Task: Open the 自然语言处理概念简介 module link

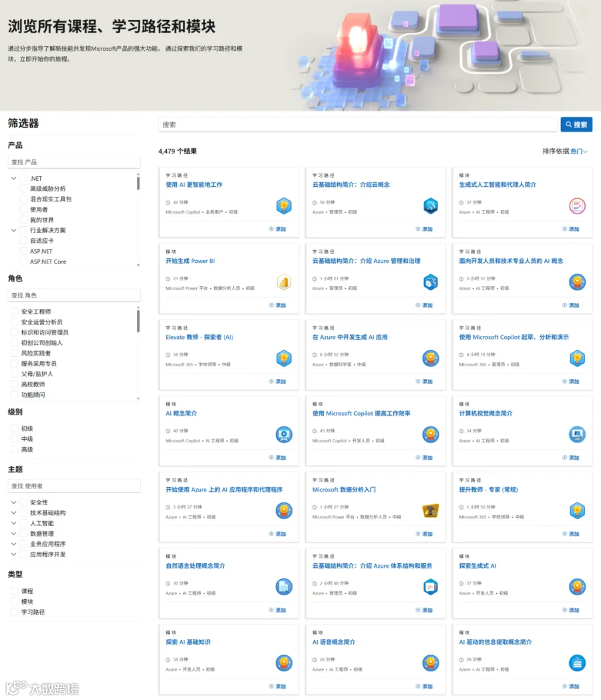Action: point(195,566)
